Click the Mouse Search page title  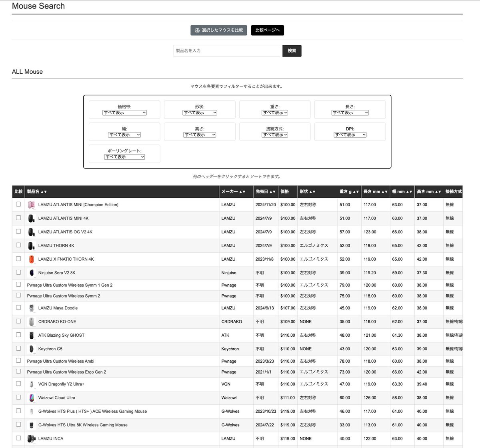click(38, 6)
